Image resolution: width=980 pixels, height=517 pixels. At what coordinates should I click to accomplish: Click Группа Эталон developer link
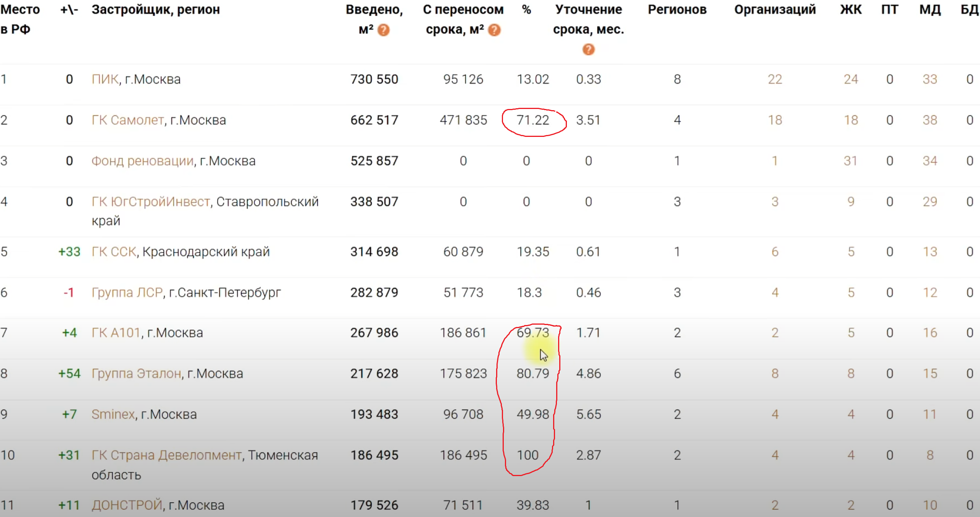point(136,374)
